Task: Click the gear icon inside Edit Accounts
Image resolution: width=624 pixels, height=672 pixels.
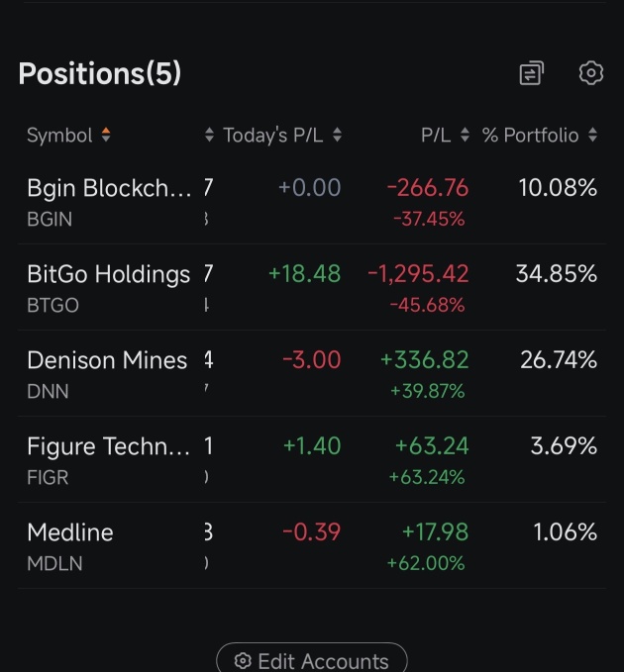Action: pos(243,660)
